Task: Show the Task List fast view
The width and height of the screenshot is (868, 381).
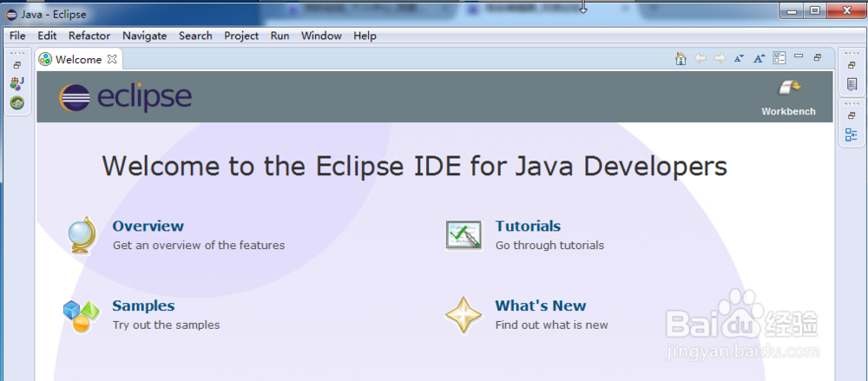Action: coord(852,84)
